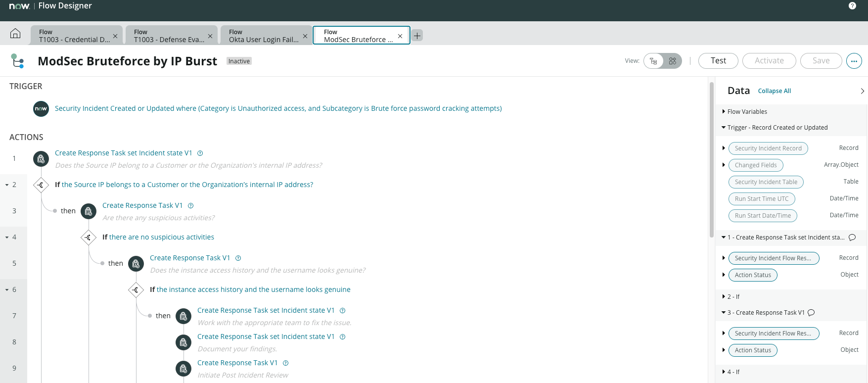Select the step 8 action icon
Screen dimensions: 868x383
183,342
